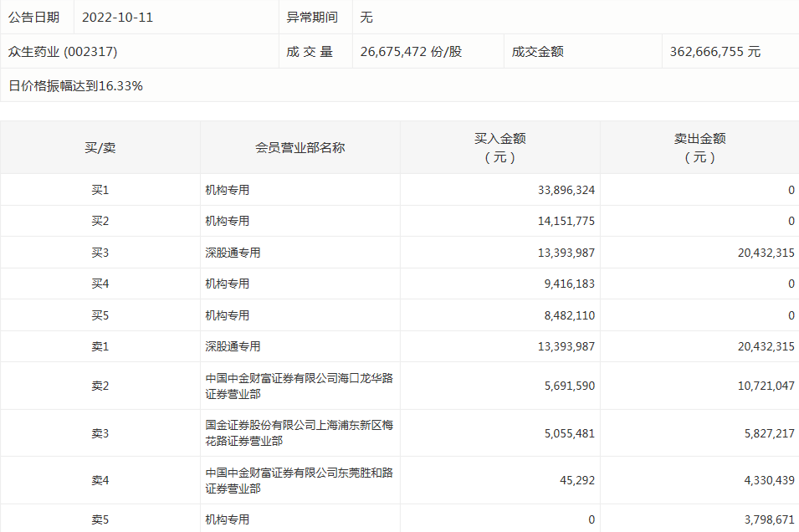Select the 卖5 row label
The height and width of the screenshot is (532, 799).
[x=100, y=519]
